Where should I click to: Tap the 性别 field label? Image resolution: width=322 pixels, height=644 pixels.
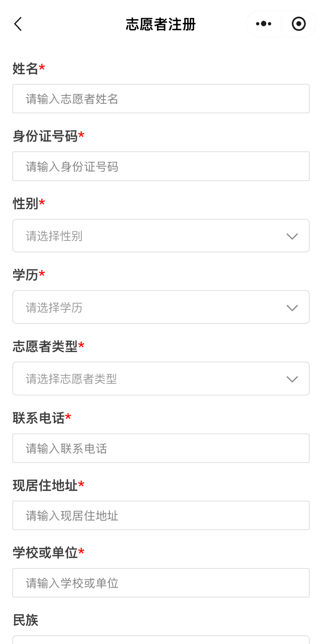(x=25, y=204)
